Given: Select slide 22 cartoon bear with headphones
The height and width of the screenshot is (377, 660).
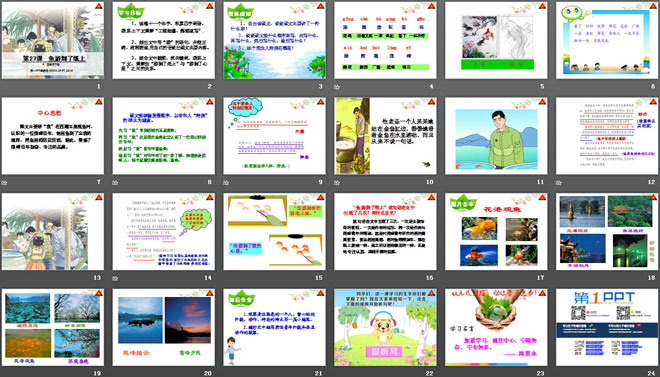Looking at the screenshot, I should tap(385, 327).
